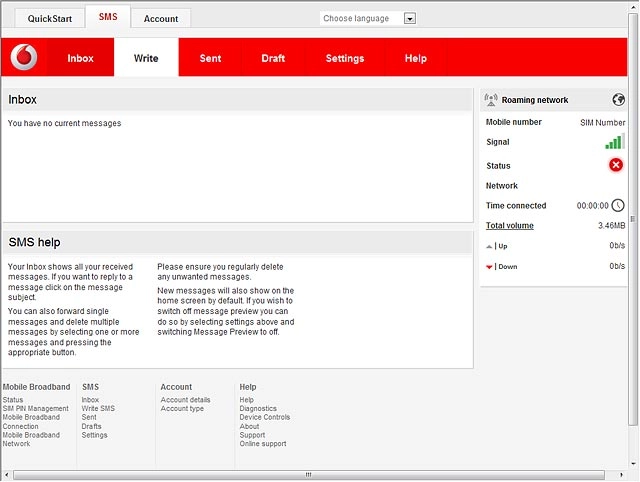
Task: Click the globe icon in network panel
Action: click(x=618, y=99)
